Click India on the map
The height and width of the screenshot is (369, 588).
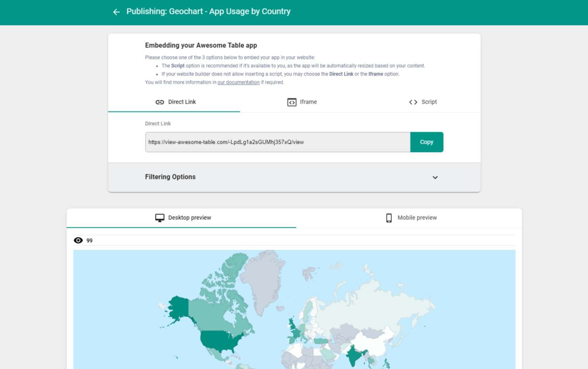pyautogui.click(x=354, y=357)
